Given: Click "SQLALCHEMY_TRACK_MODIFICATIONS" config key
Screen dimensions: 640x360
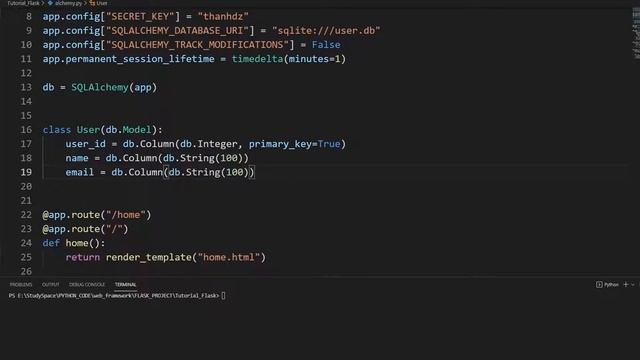Looking at the screenshot, I should [197, 45].
